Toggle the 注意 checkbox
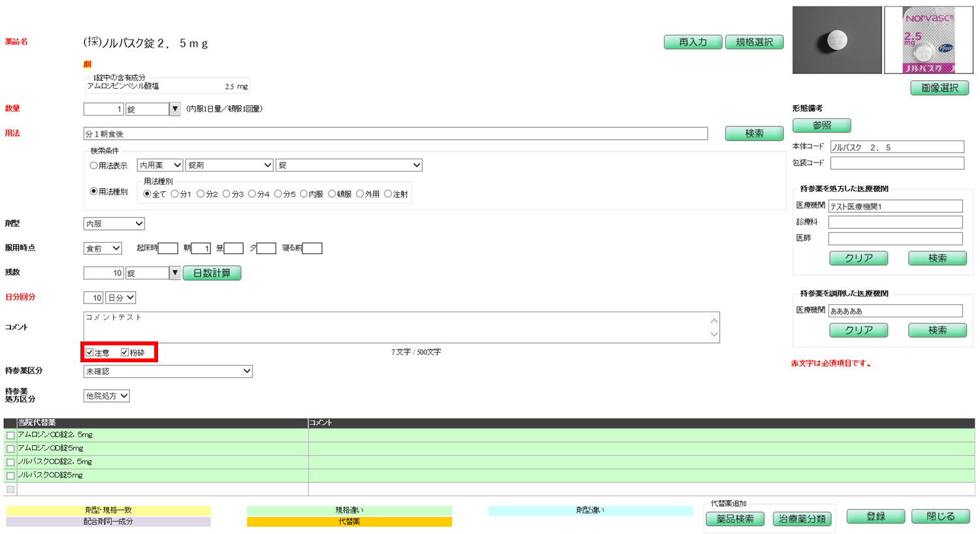This screenshot has height=534, width=980. pyautogui.click(x=90, y=353)
